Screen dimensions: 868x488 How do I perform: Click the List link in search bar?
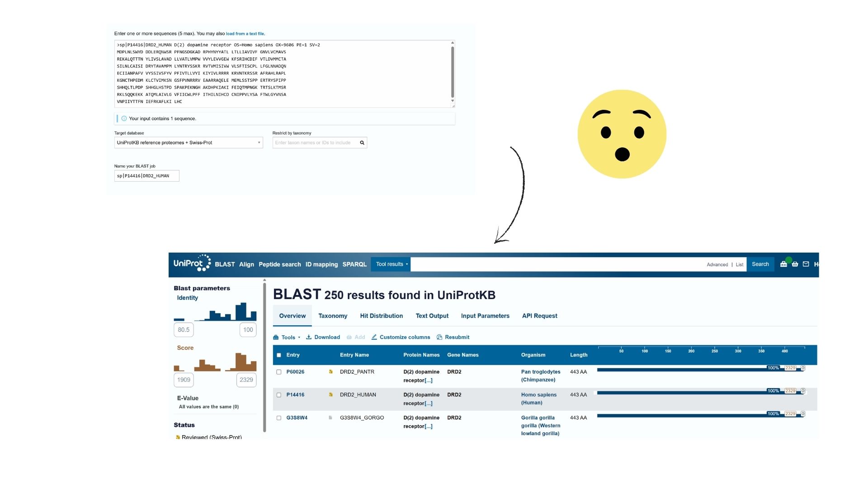point(740,265)
